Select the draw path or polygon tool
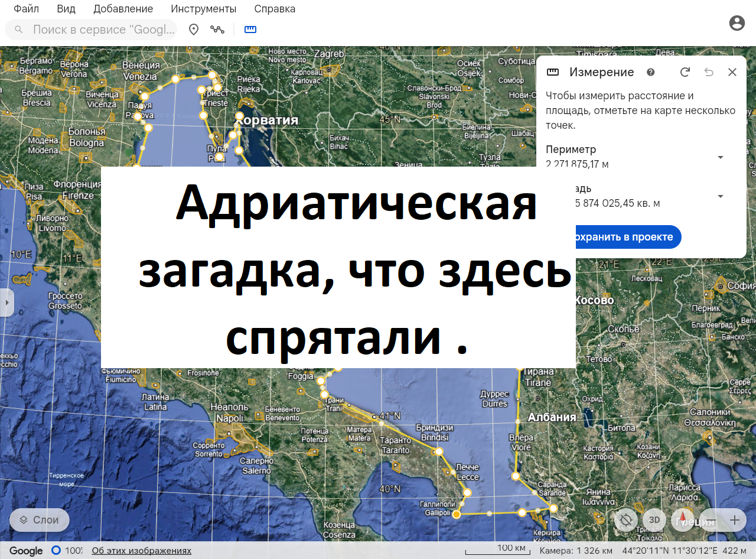Viewport: 756px width, 559px height. [x=217, y=30]
